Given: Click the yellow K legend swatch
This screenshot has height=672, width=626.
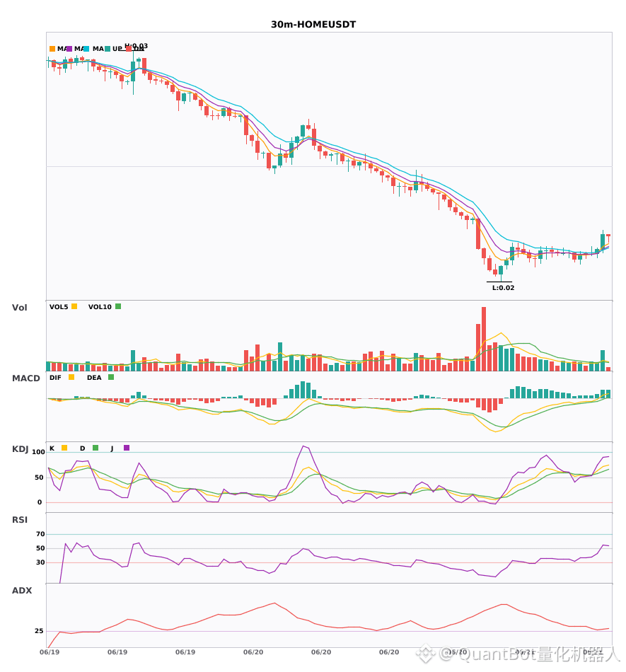Looking at the screenshot, I should 64,448.
